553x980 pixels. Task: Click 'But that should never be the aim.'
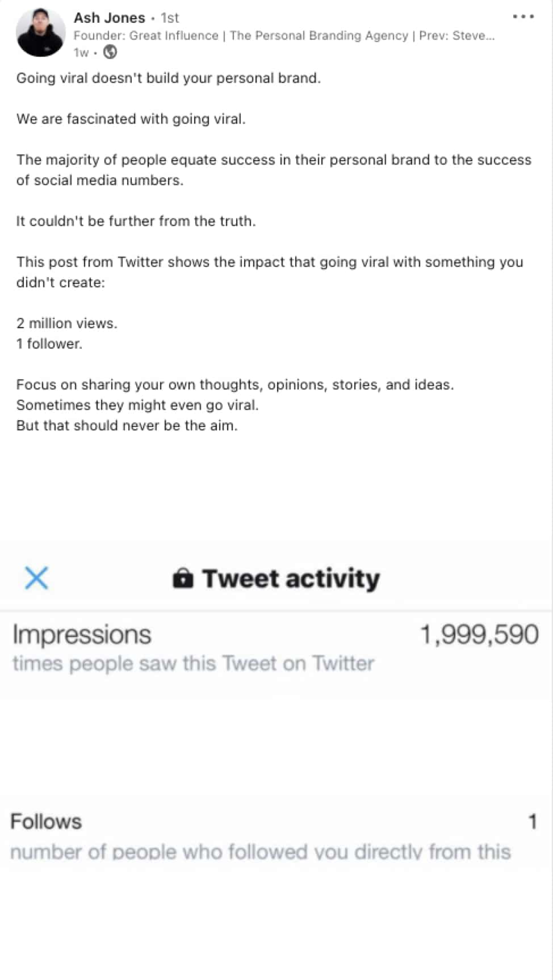tap(127, 425)
